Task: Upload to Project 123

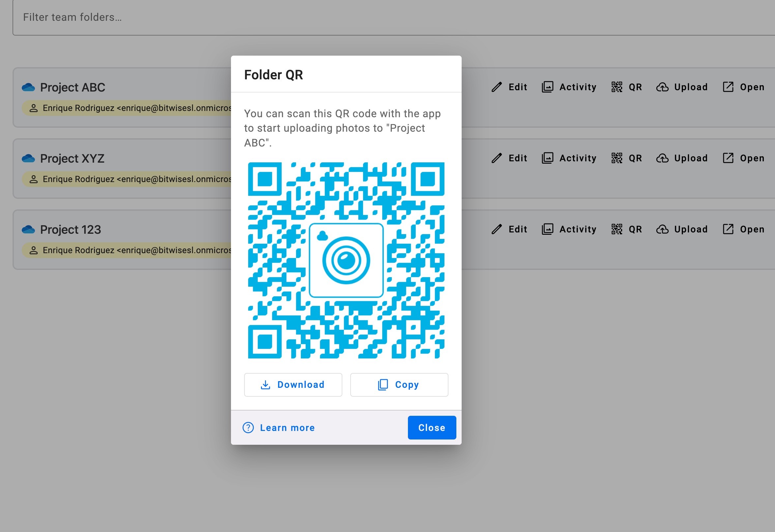Action: pos(682,229)
